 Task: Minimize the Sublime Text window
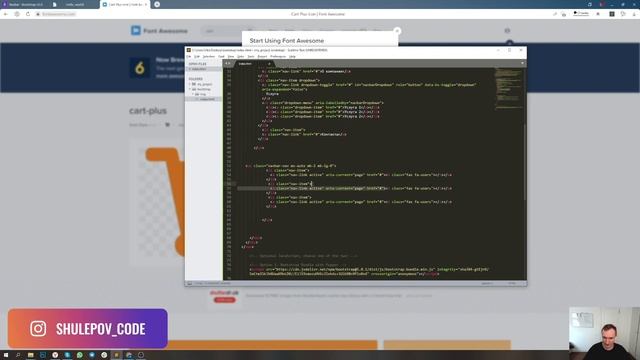tap(498, 50)
